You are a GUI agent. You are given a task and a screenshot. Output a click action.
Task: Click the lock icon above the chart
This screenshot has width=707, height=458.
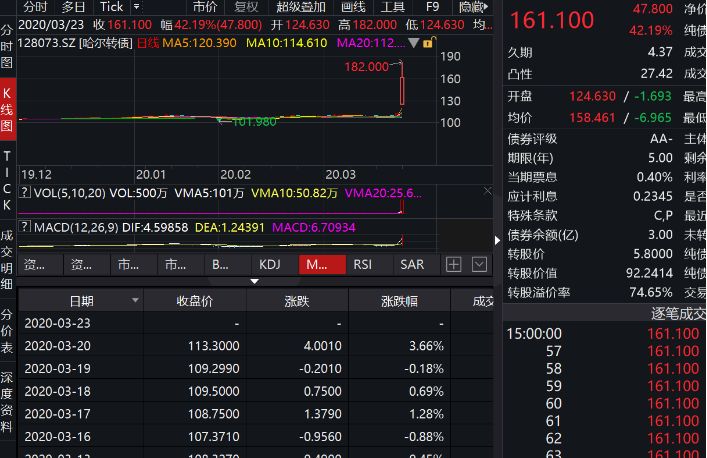(429, 43)
